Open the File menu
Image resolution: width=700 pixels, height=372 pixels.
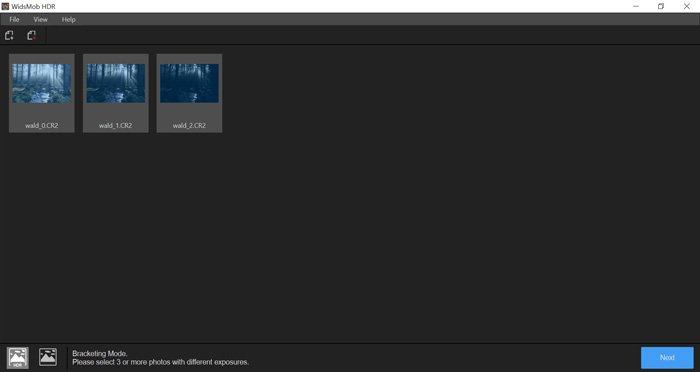pyautogui.click(x=14, y=20)
